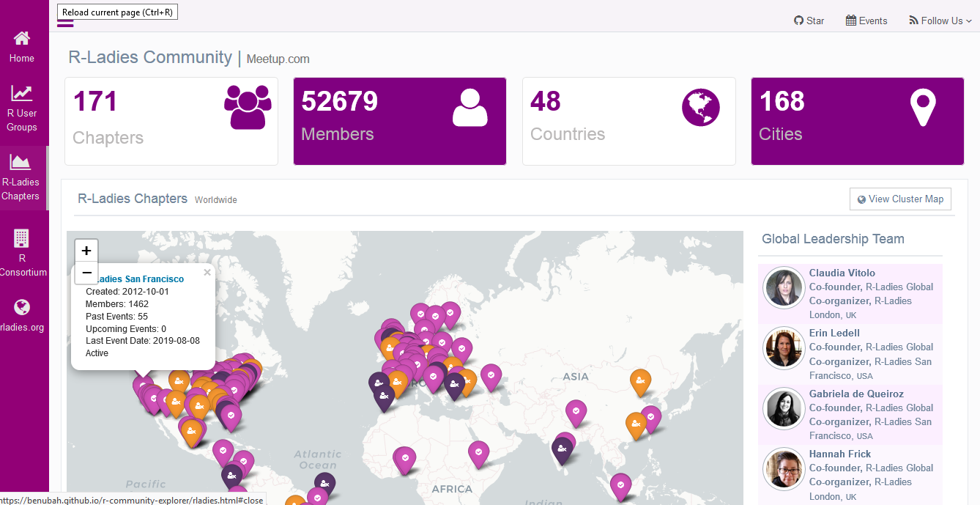Image resolution: width=980 pixels, height=505 pixels.
Task: Click the 168 Cities location pin icon
Action: click(923, 107)
